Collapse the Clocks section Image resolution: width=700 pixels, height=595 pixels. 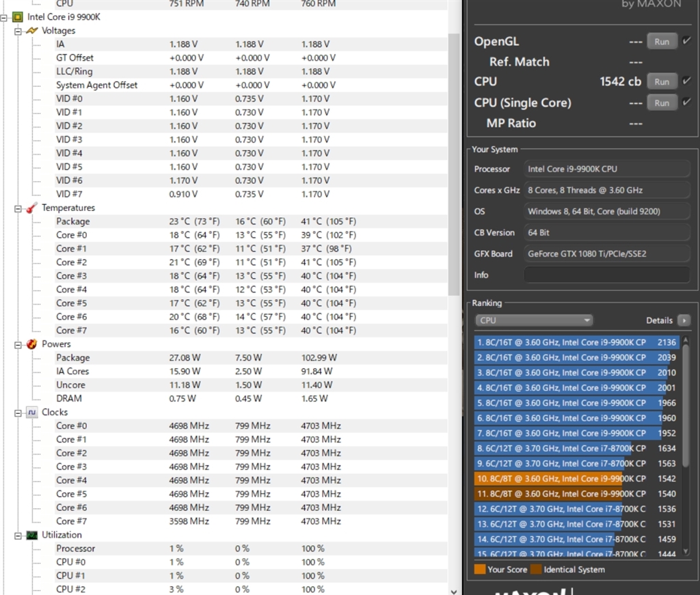18,413
